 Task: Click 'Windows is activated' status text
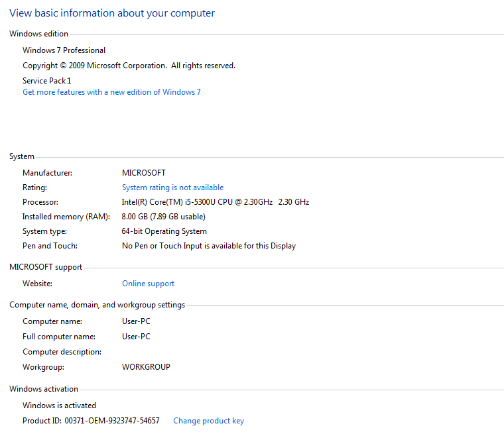(59, 406)
